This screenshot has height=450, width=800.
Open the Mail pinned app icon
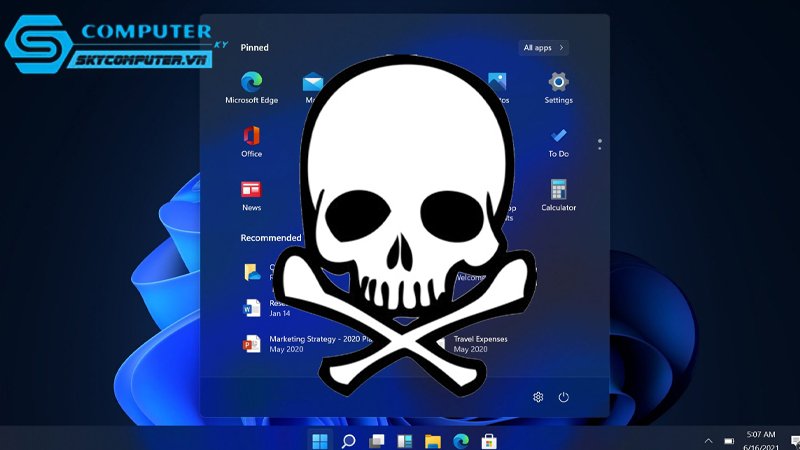pyautogui.click(x=312, y=83)
